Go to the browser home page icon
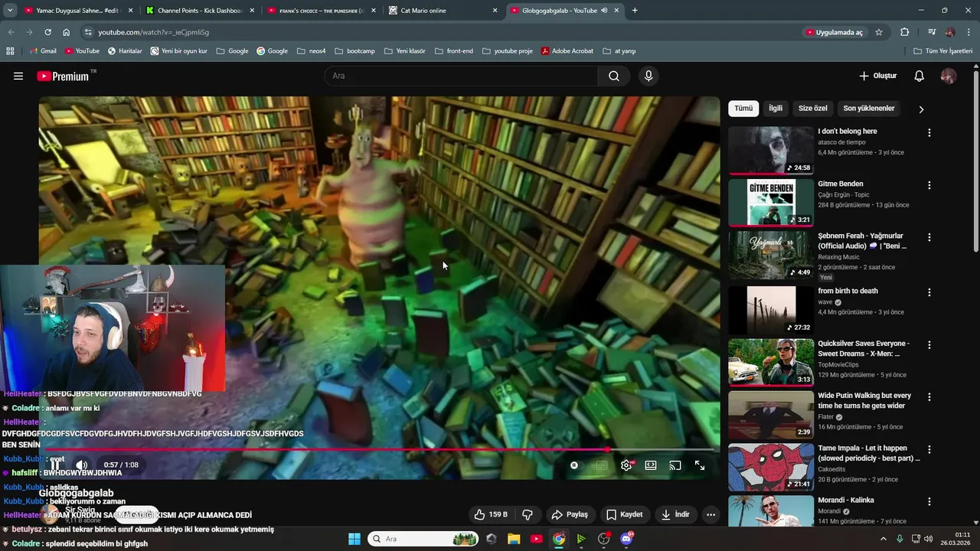This screenshot has height=551, width=980. tap(66, 32)
